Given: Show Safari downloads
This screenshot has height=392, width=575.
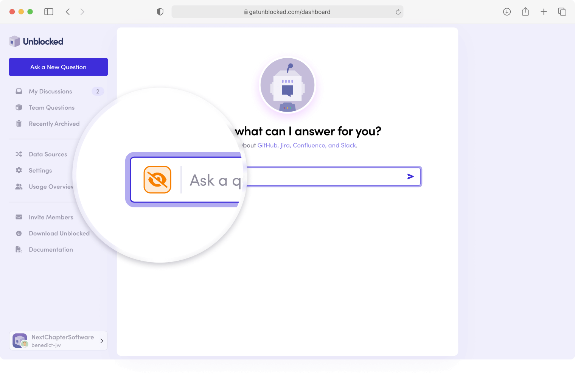Looking at the screenshot, I should click(x=507, y=12).
